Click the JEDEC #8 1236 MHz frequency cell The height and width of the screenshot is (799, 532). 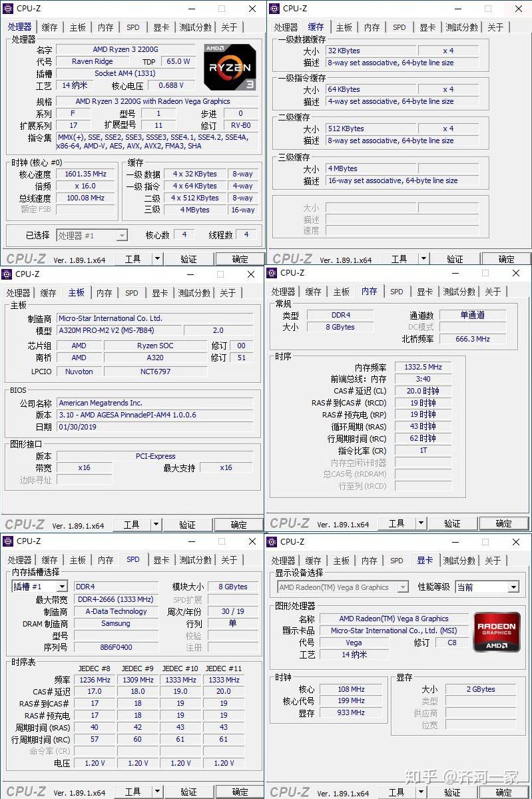click(95, 680)
